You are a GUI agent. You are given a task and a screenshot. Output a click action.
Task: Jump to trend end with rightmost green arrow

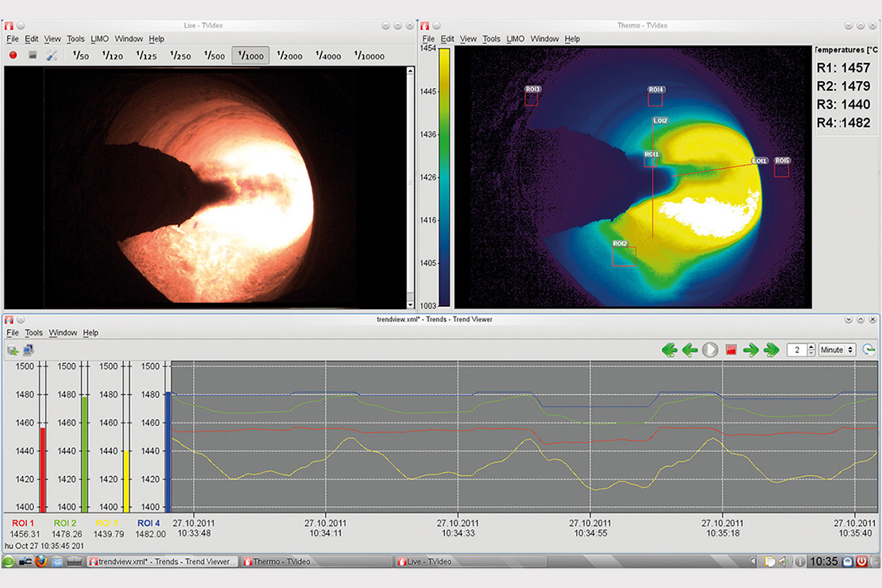772,350
